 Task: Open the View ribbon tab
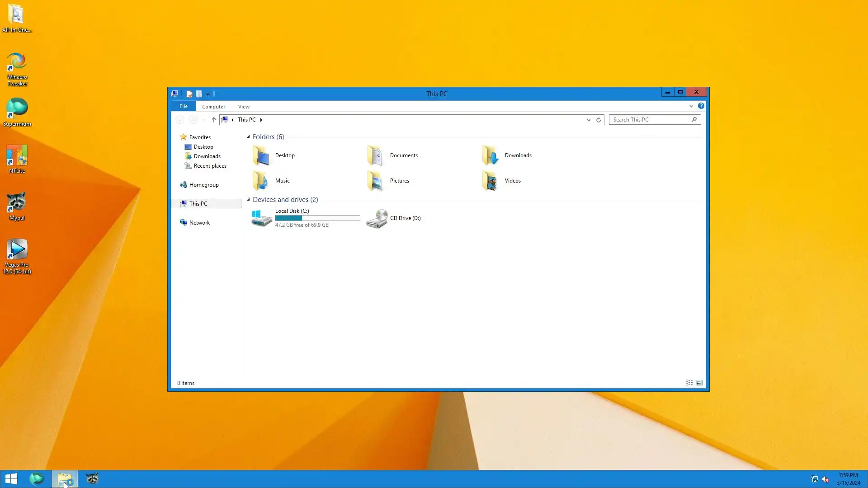[244, 107]
